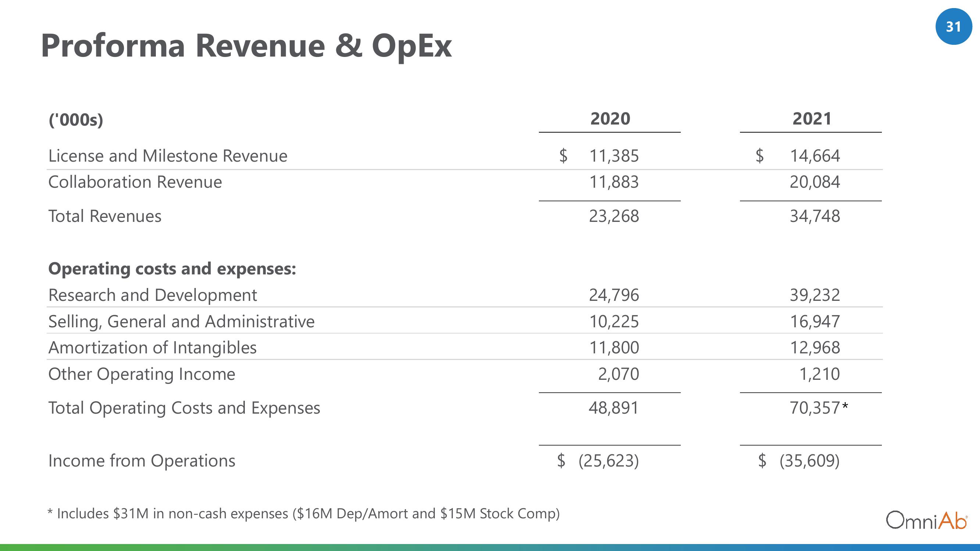Select the 11,800 amortization value
The height and width of the screenshot is (551, 980).
pos(614,347)
